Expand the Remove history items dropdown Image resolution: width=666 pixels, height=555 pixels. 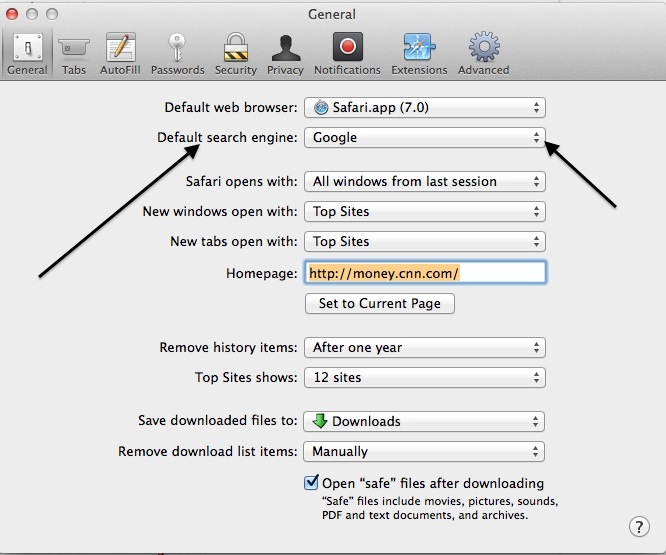pos(425,347)
